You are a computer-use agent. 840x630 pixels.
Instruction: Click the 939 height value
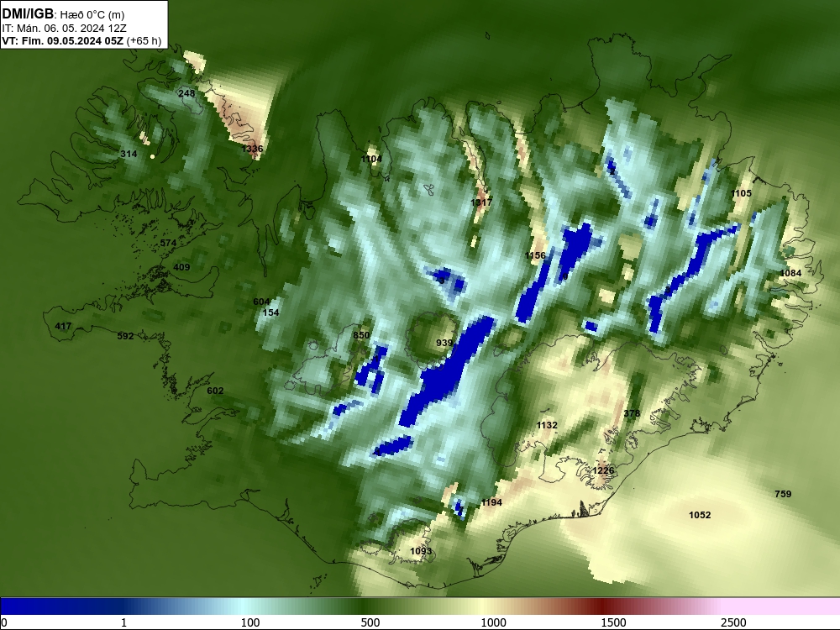[444, 344]
